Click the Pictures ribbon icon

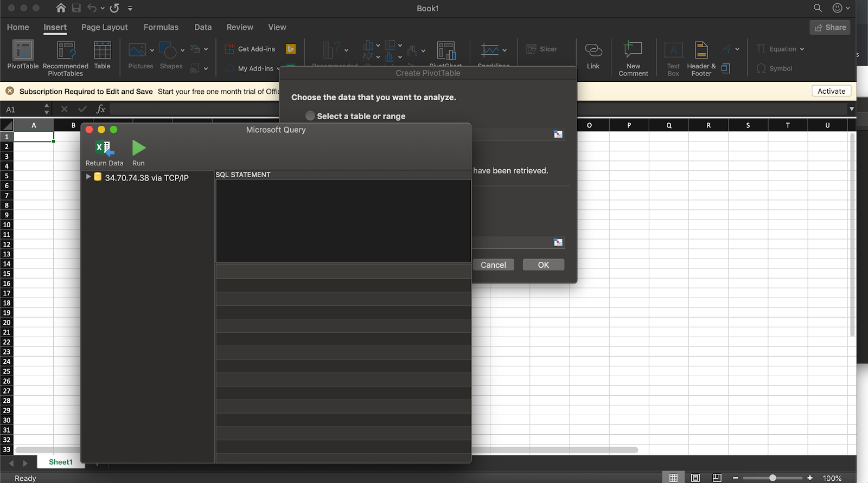point(137,50)
